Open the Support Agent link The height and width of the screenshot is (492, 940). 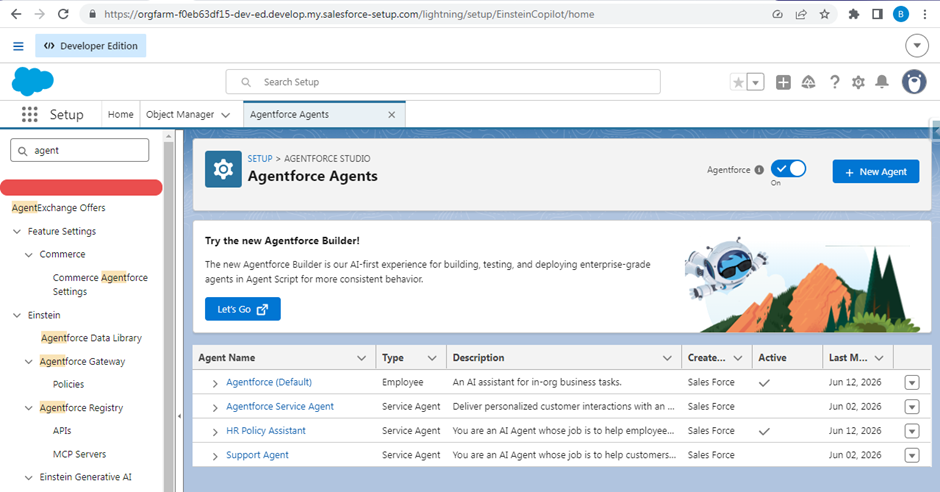(x=257, y=455)
